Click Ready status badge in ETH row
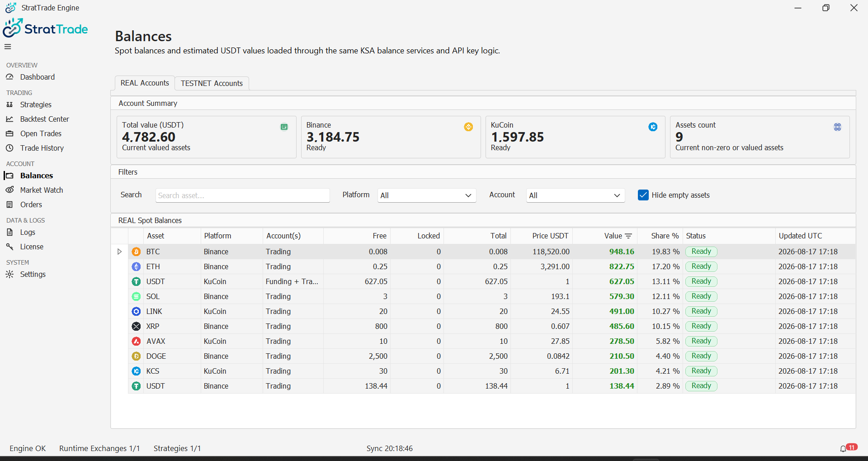Image resolution: width=868 pixels, height=461 pixels. (x=701, y=267)
